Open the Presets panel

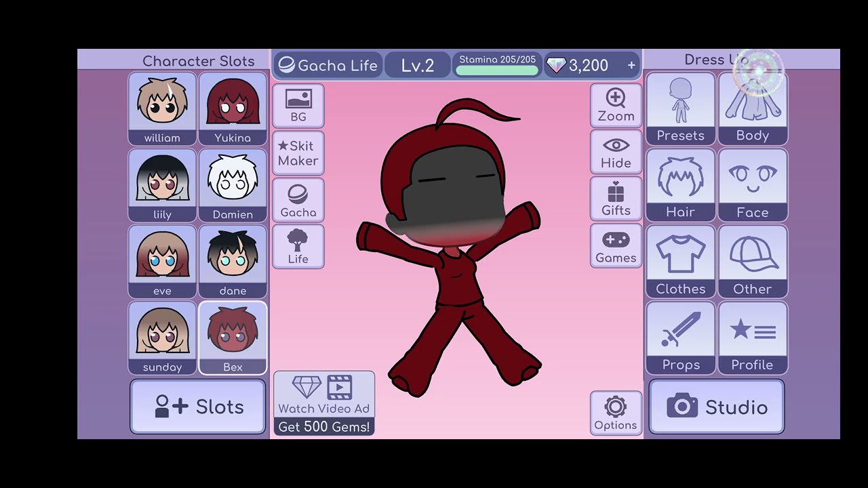[681, 109]
